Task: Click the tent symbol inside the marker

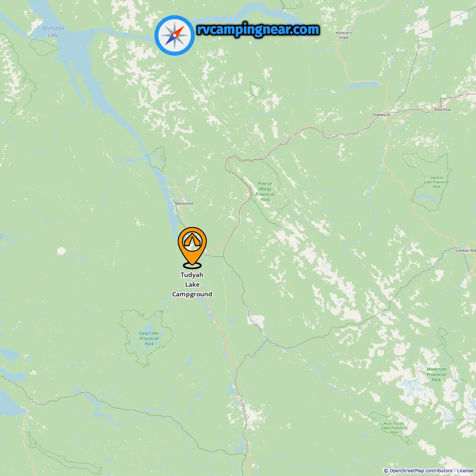Action: coord(192,241)
